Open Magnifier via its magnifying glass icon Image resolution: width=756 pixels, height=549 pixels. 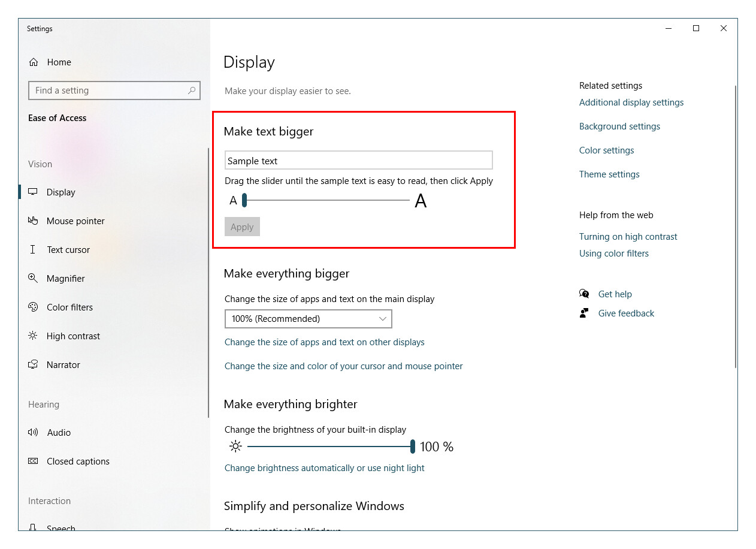[33, 279]
